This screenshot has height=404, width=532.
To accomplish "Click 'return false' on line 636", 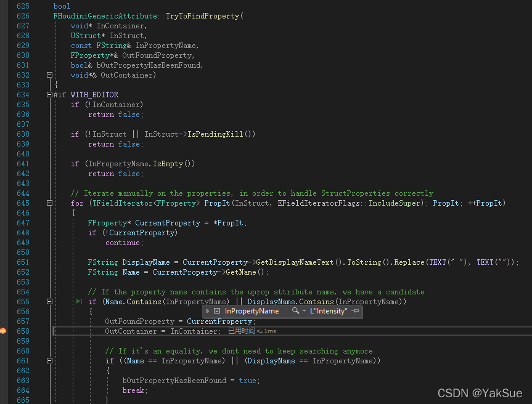I will [x=114, y=115].
